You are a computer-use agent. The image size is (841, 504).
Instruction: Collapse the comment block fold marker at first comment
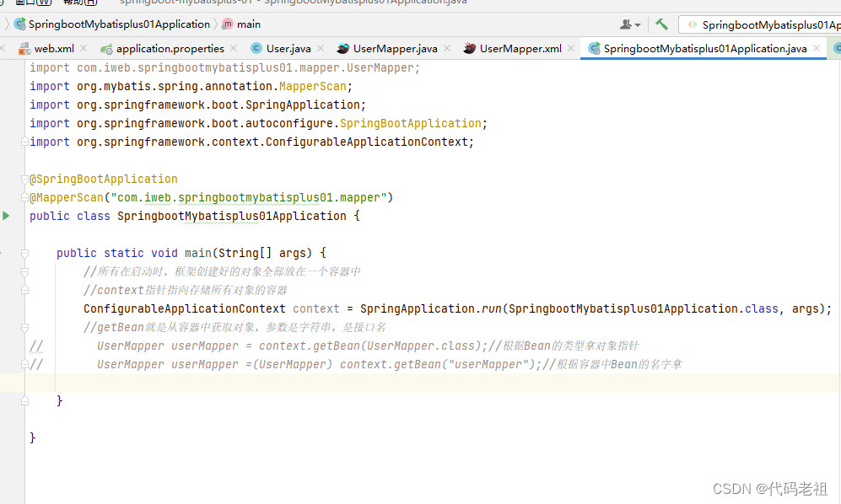(x=24, y=272)
